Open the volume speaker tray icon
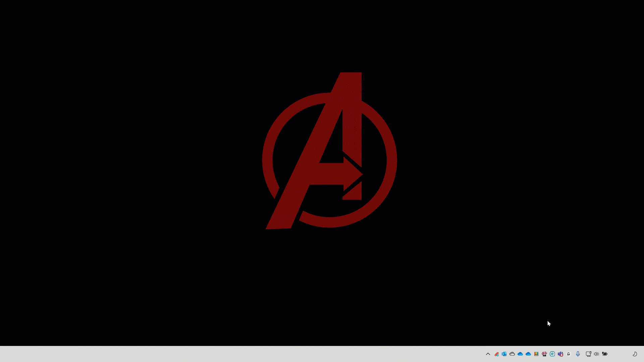Viewport: 644px width, 362px height. 596,354
